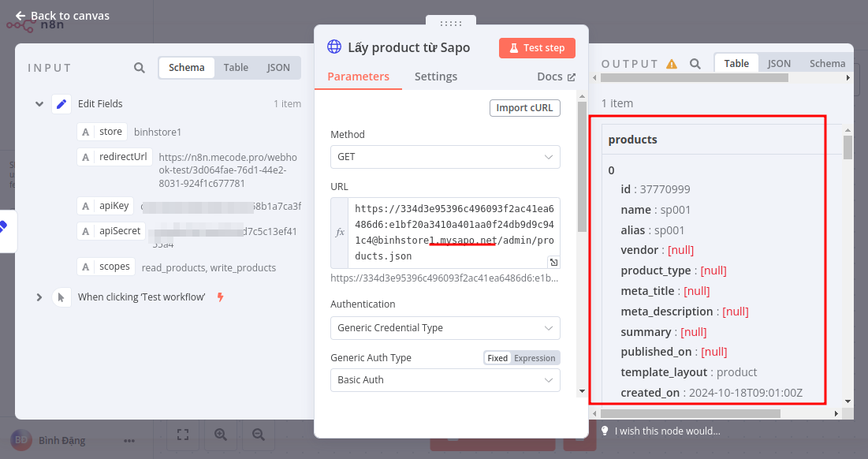The image size is (868, 459).
Task: Click the zoom-in icon at the bottom
Action: [x=222, y=435]
